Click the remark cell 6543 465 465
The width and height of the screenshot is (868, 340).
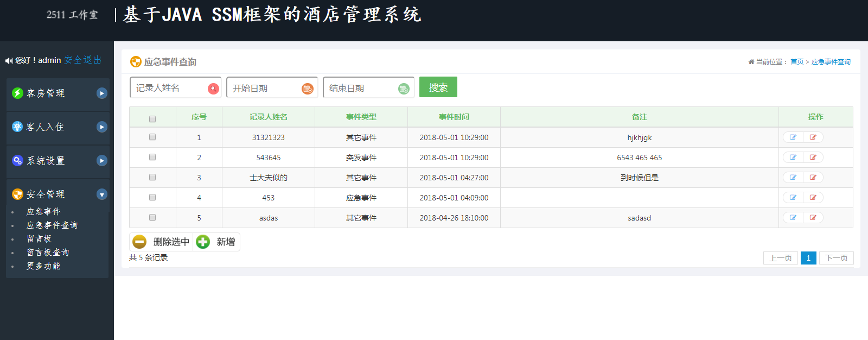[640, 158]
